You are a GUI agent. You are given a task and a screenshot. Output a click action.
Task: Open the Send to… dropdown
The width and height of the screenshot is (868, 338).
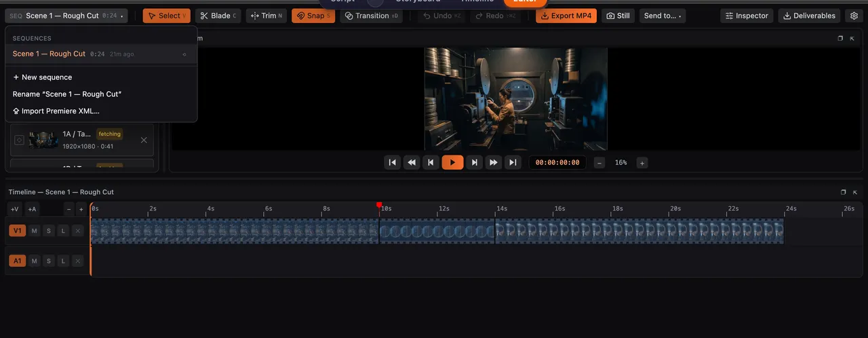[x=663, y=16]
